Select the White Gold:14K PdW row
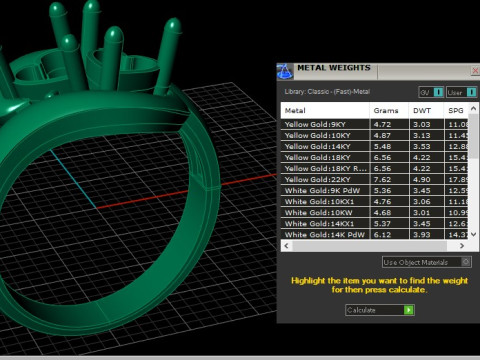 [x=375, y=234]
